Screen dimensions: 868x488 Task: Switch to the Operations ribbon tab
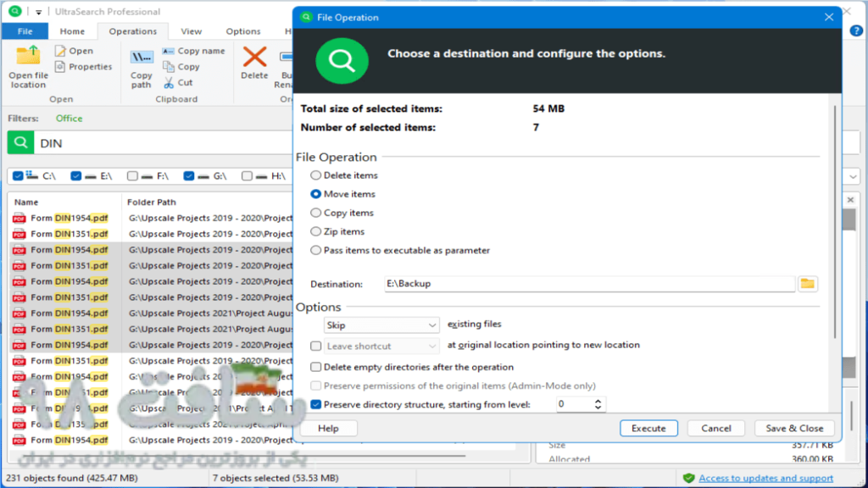click(132, 31)
